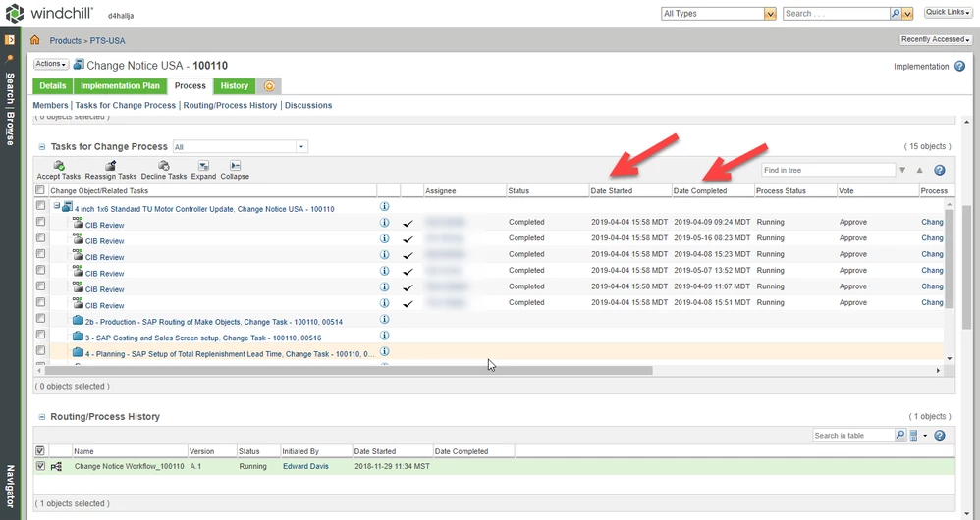Toggle select-all checkbox in tasks table header
The image size is (980, 520).
[x=40, y=190]
